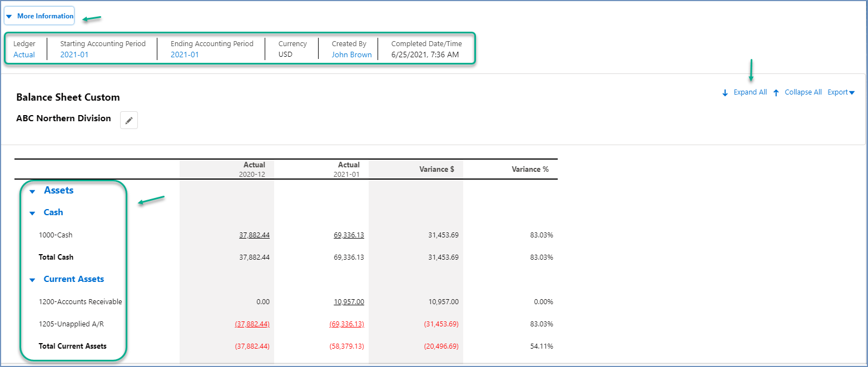The height and width of the screenshot is (367, 868).
Task: Collapse the Assets group chevron
Action: pos(32,191)
